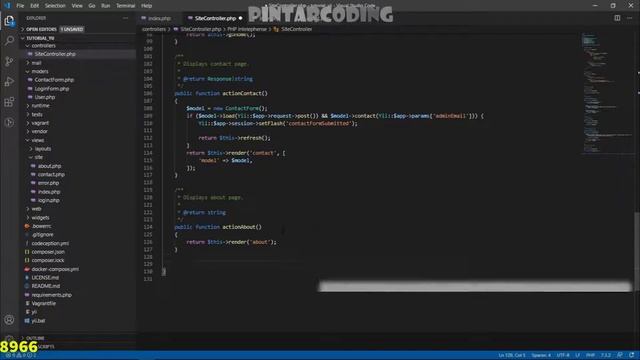Expand the OPEN EDITORS section
Viewport: 640px width, 360px height.
[41, 29]
